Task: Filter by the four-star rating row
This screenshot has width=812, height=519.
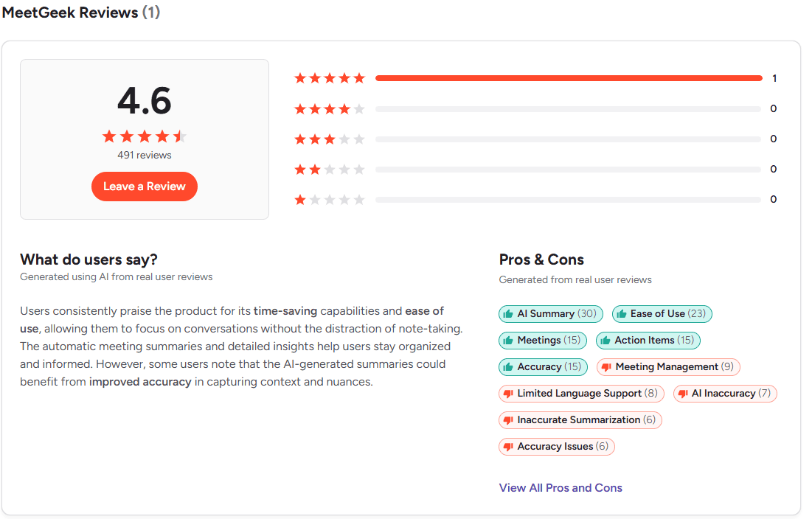Action: (x=535, y=108)
